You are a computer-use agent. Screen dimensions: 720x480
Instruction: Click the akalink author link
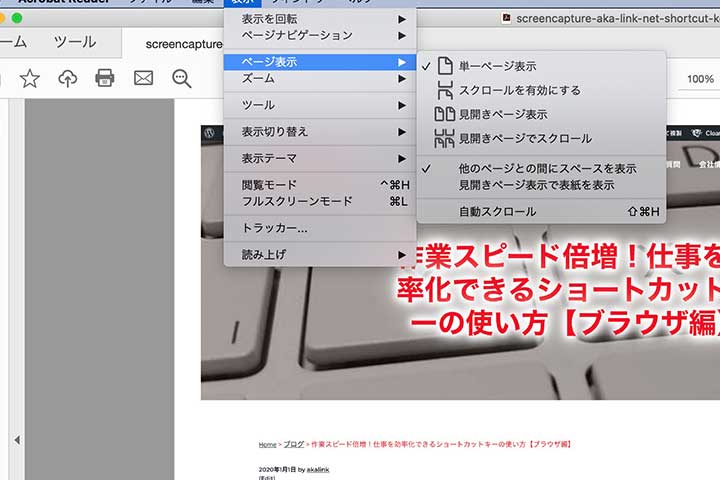click(318, 469)
